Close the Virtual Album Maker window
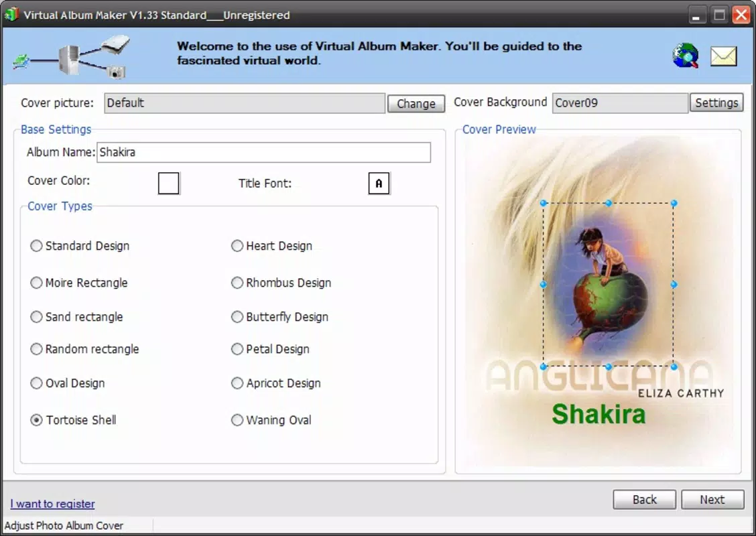The width and height of the screenshot is (756, 536). tap(741, 15)
